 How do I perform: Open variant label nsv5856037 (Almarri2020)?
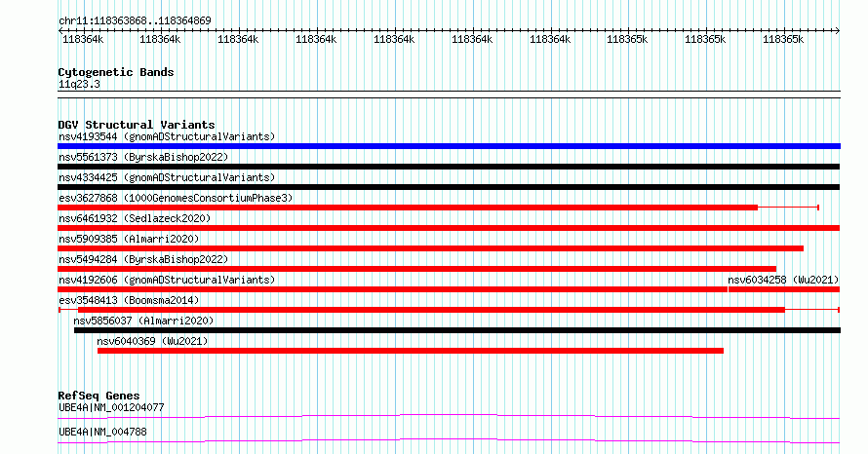click(x=143, y=321)
